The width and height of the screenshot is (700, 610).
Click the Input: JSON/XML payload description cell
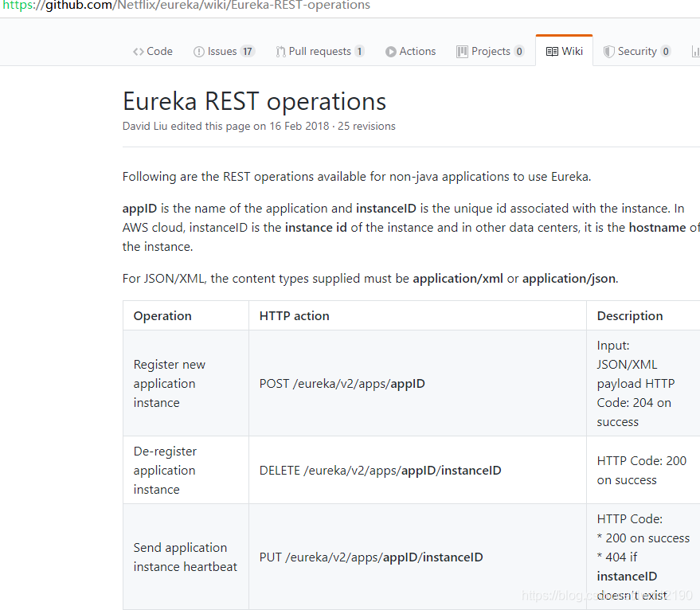643,384
